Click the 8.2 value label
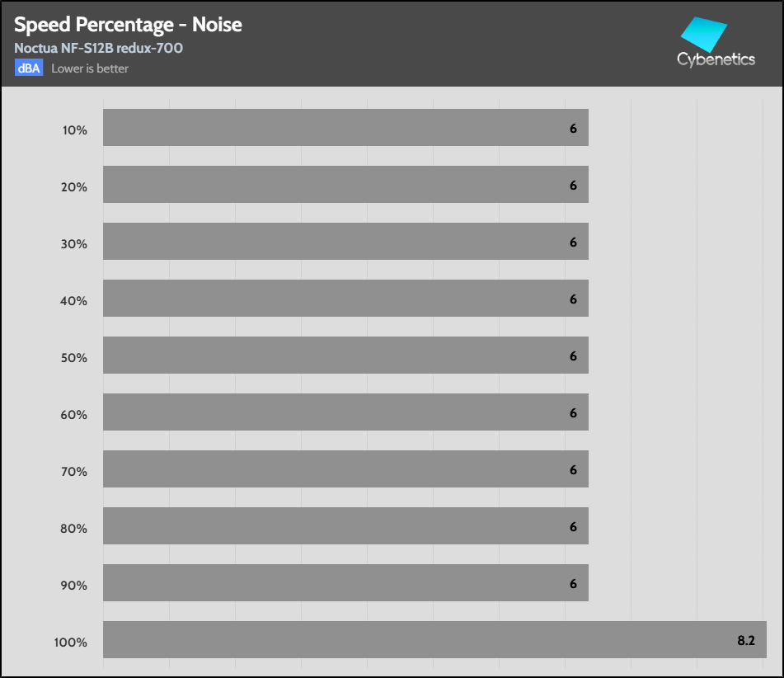Image resolution: width=784 pixels, height=678 pixels. coord(746,640)
